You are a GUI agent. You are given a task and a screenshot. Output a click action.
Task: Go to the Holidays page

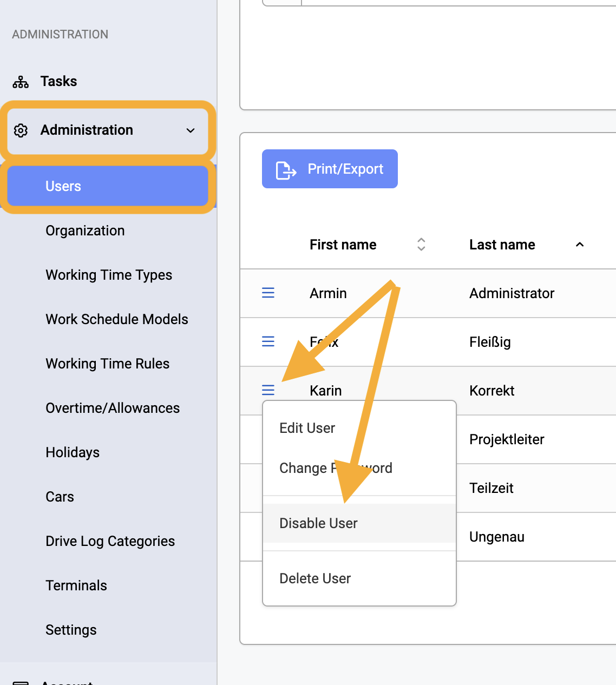[73, 452]
